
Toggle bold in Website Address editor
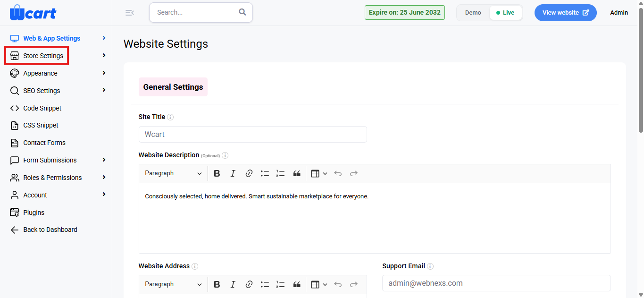pyautogui.click(x=217, y=284)
